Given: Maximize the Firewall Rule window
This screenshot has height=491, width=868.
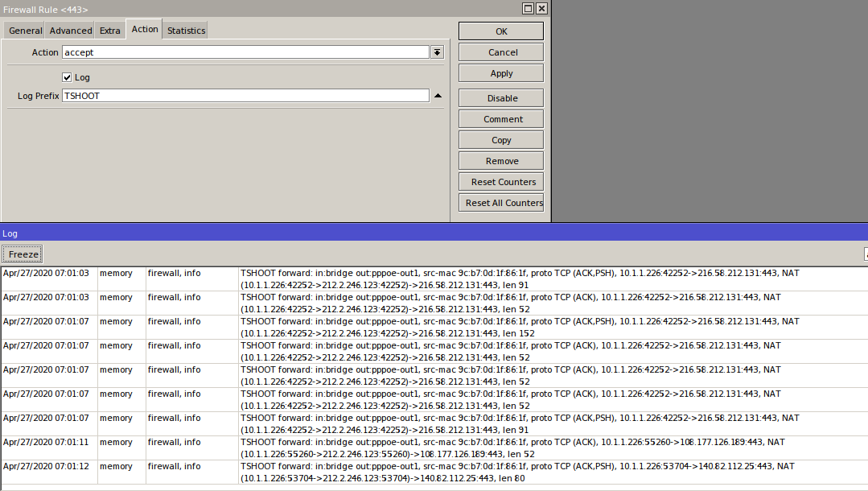Looking at the screenshot, I should (x=528, y=8).
